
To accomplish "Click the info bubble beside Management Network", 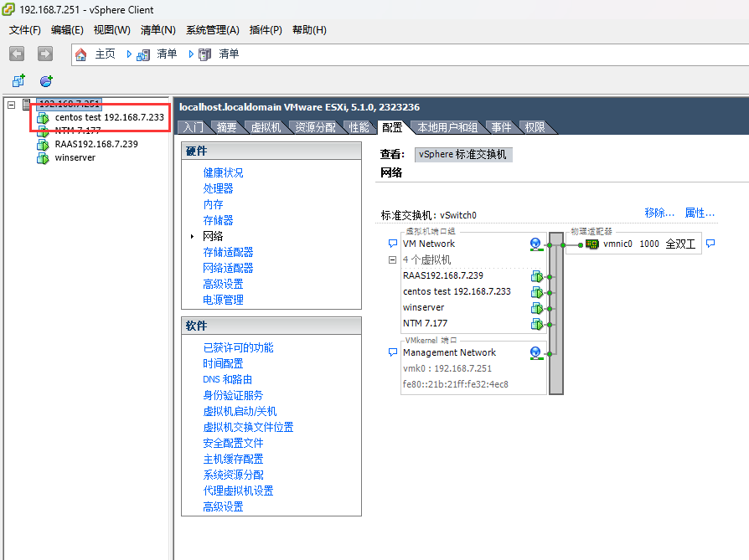I will (x=393, y=352).
